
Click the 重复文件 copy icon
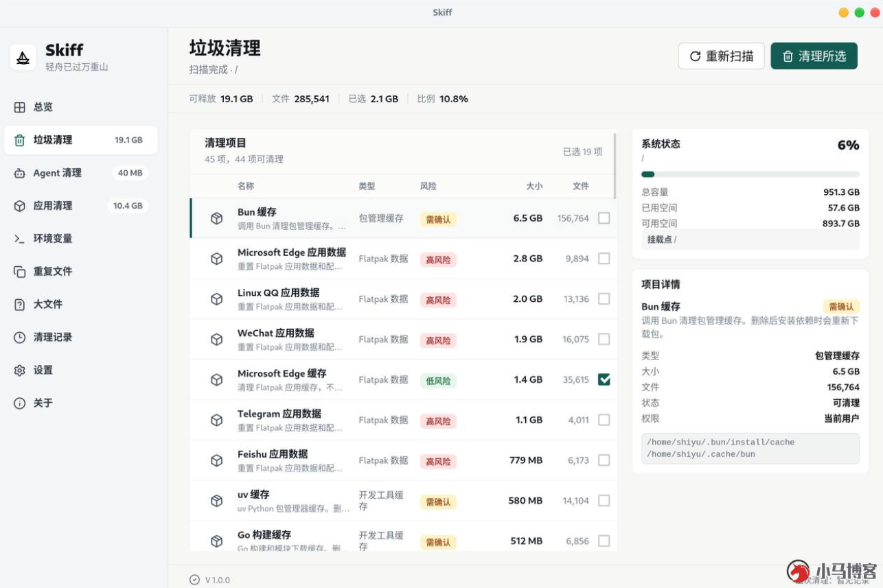click(19, 272)
